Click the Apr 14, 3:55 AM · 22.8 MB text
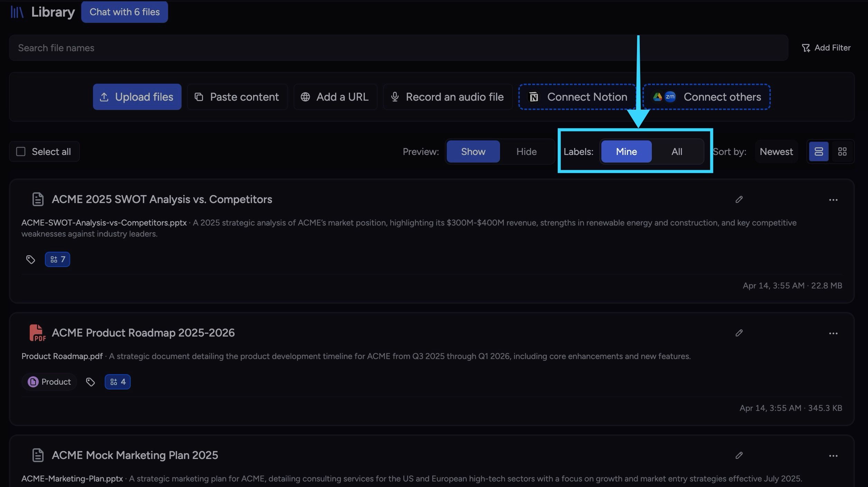The width and height of the screenshot is (868, 487). [x=792, y=286]
